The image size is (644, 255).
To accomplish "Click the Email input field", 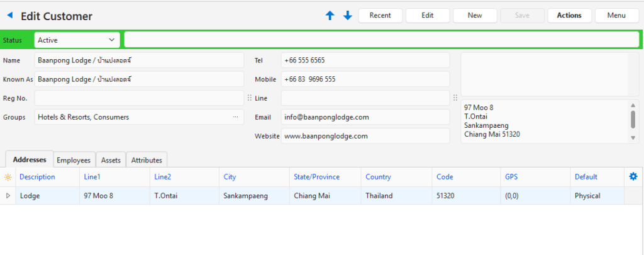I will click(x=365, y=117).
